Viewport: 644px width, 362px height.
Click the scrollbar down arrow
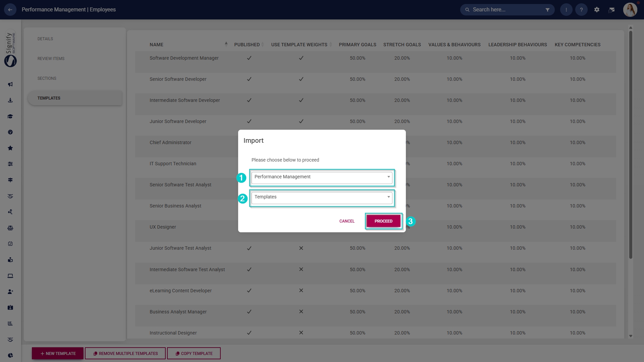tap(631, 336)
